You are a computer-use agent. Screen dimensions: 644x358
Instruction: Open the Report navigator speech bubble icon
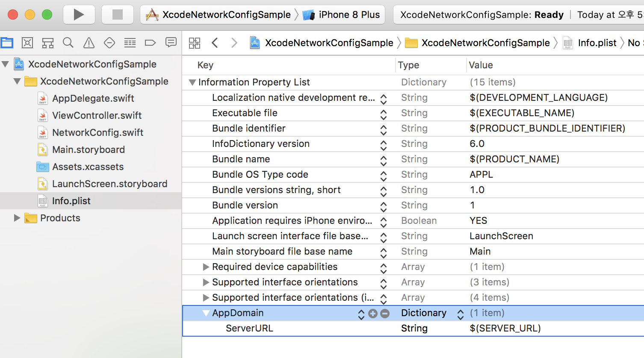(x=171, y=42)
